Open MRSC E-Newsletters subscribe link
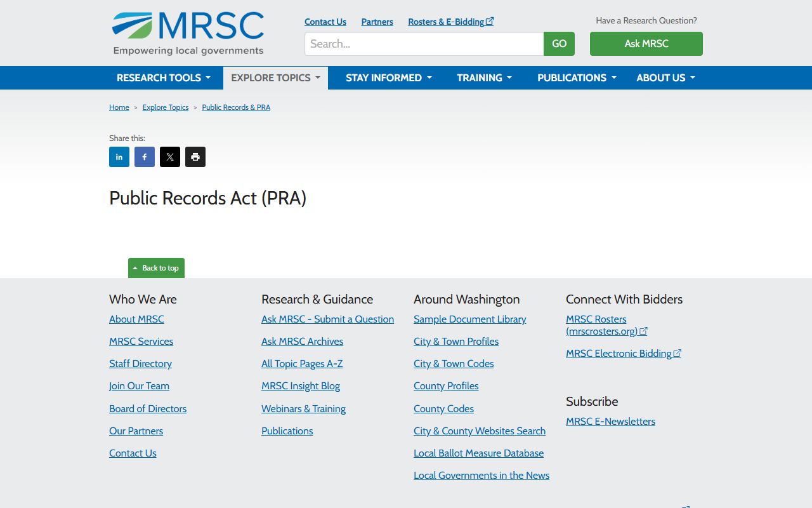The height and width of the screenshot is (508, 812). pyautogui.click(x=610, y=422)
